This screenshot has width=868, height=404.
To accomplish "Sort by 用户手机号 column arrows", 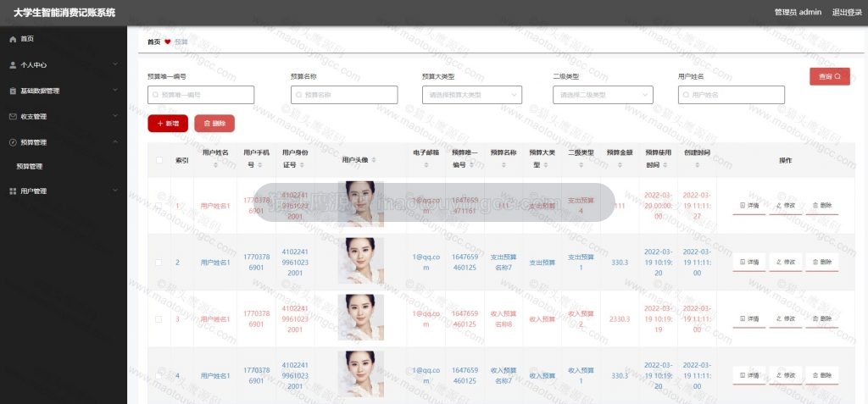I will (261, 165).
